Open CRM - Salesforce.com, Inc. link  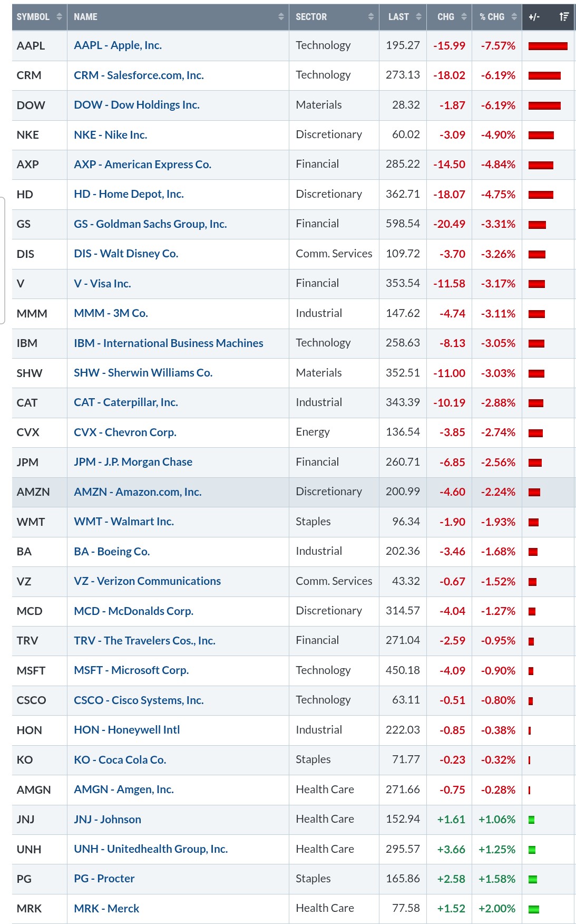139,75
